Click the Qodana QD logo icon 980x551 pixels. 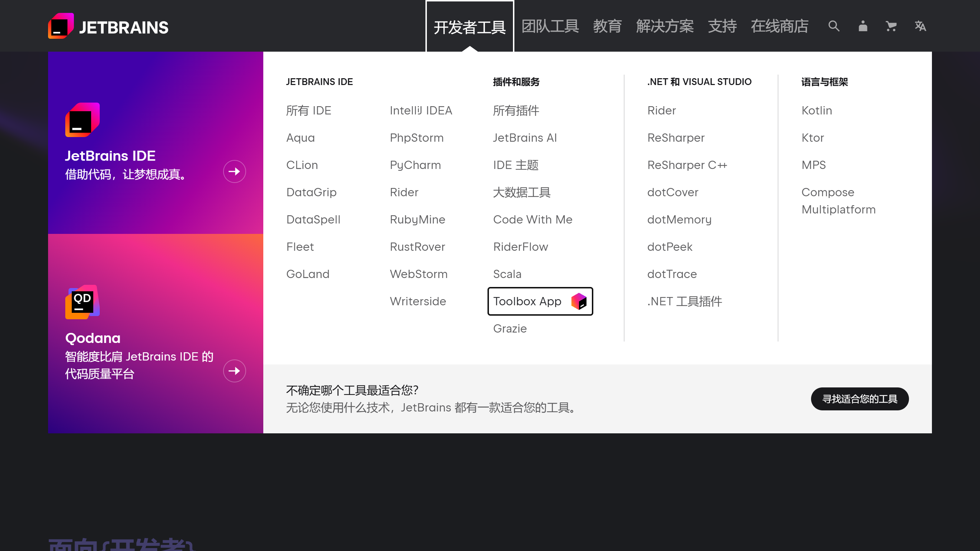tap(83, 302)
